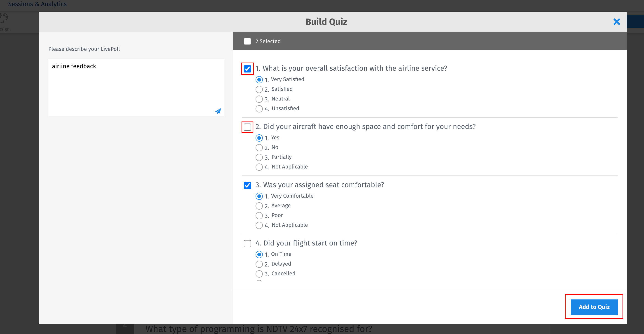The height and width of the screenshot is (334, 644).
Task: Click the airline feedback description text field
Action: (136, 85)
